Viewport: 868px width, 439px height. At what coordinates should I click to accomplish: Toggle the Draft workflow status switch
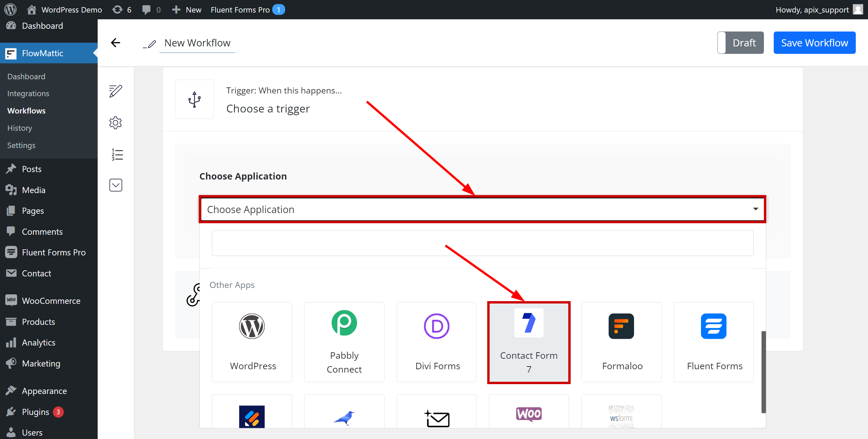pos(741,43)
